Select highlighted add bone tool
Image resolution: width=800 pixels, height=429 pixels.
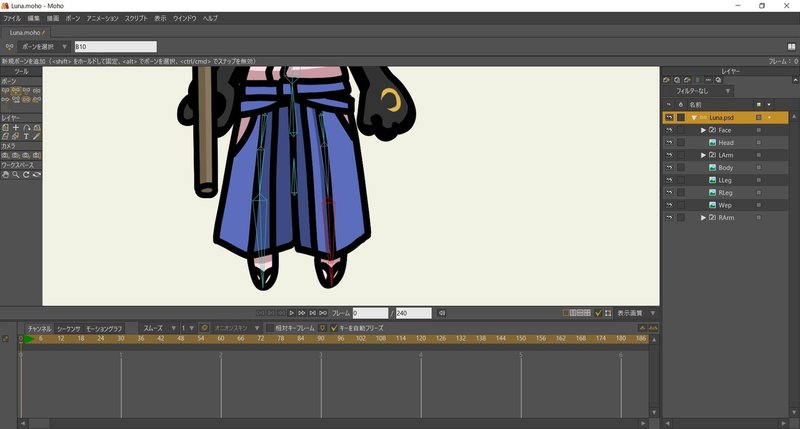point(16,90)
